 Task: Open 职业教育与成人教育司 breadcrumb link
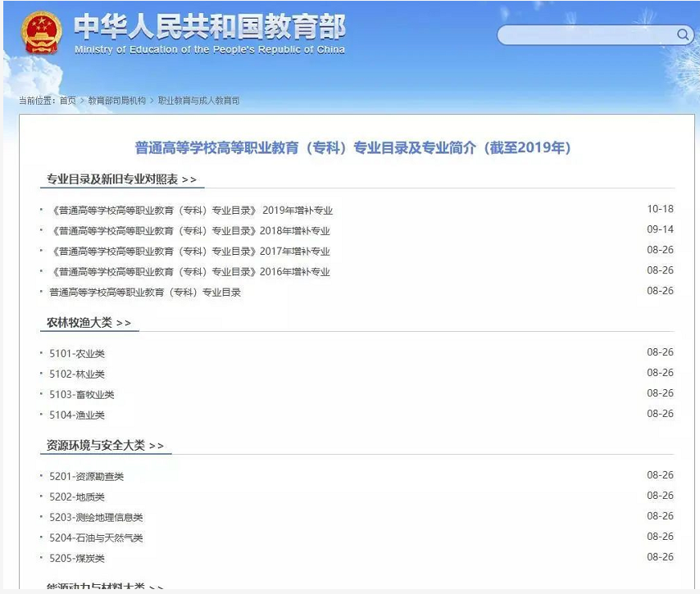click(x=198, y=101)
